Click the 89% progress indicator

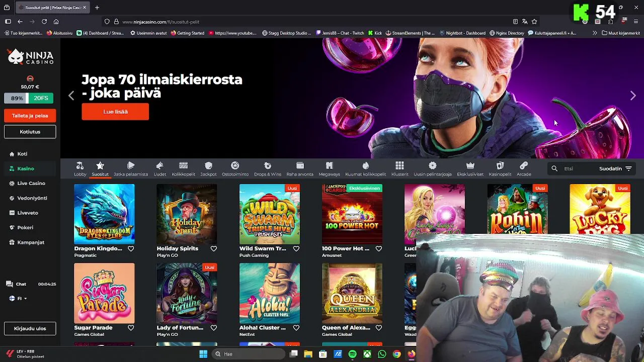[x=17, y=98]
